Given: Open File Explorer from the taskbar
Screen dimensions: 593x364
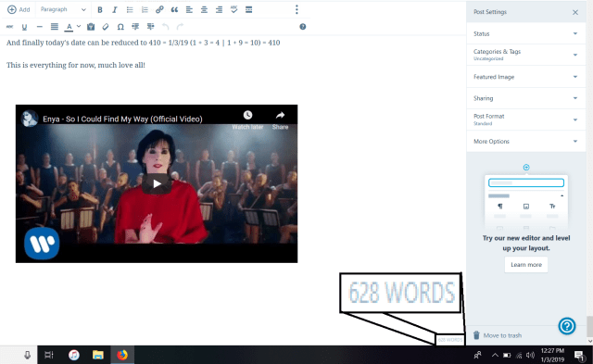Looking at the screenshot, I should (x=98, y=355).
